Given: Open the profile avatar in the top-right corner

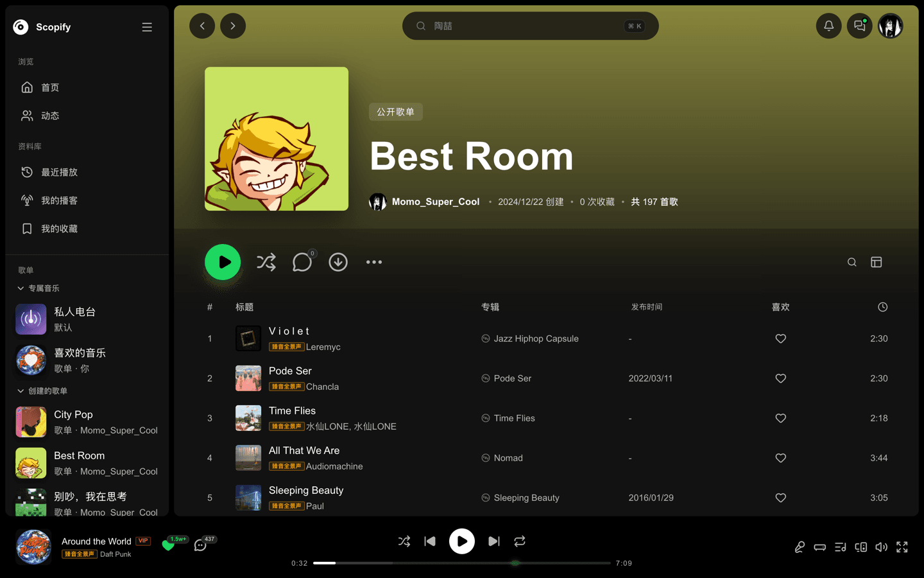Looking at the screenshot, I should 891,26.
